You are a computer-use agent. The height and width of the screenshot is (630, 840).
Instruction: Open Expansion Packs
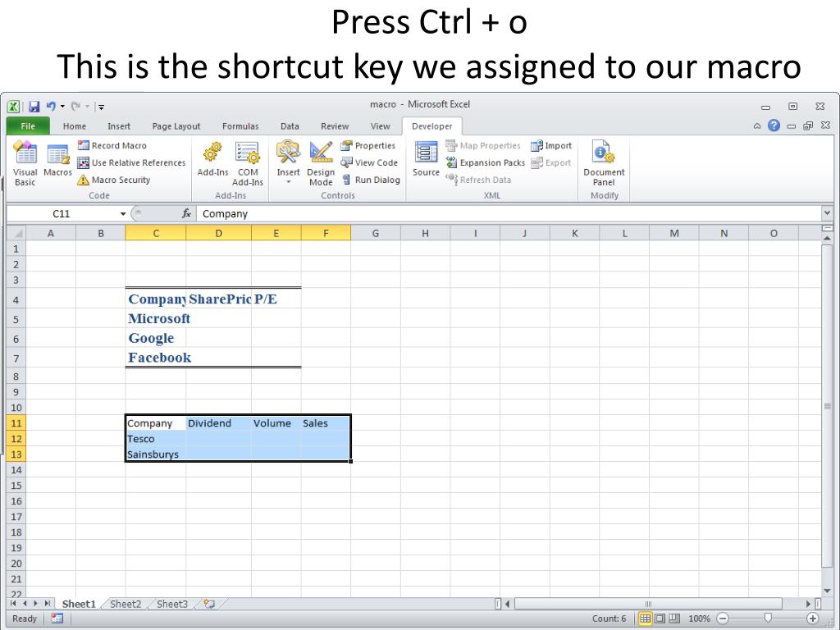pos(486,162)
